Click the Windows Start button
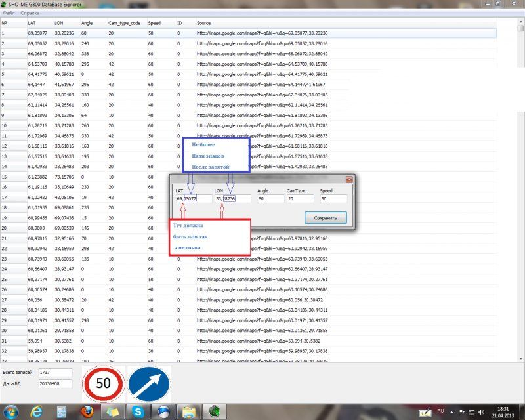The height and width of the screenshot is (420, 525). [11, 411]
